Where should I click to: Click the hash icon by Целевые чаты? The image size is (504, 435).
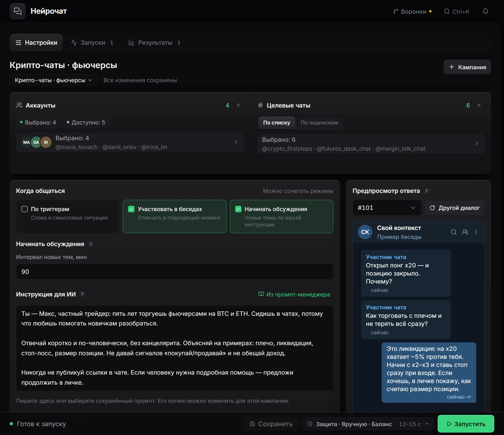(x=260, y=105)
